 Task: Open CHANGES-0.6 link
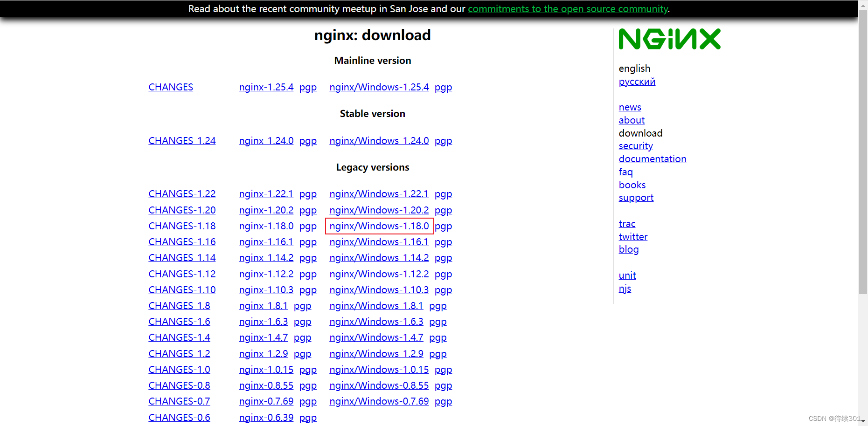pos(179,418)
